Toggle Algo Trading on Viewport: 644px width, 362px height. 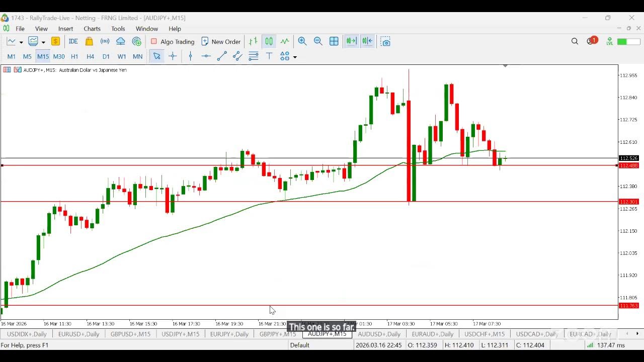point(173,42)
